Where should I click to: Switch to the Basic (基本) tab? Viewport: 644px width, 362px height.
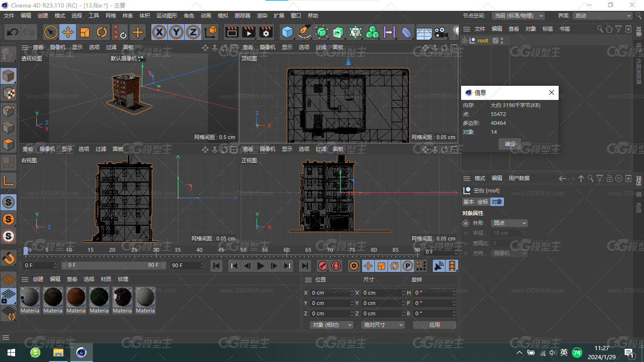[x=469, y=202]
